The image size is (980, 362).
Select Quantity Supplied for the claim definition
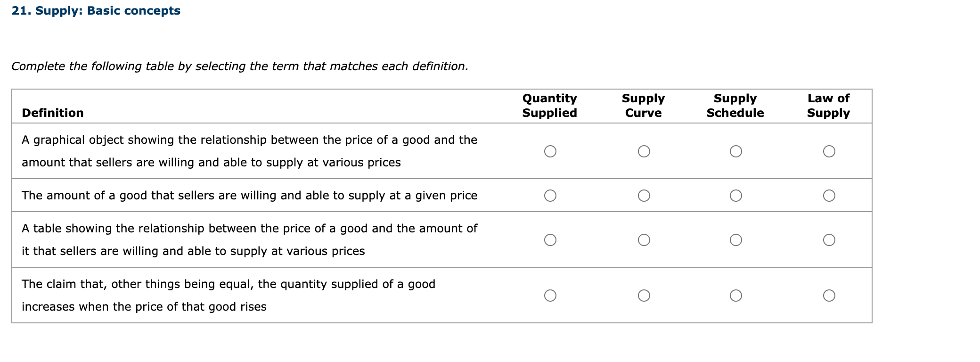550,295
